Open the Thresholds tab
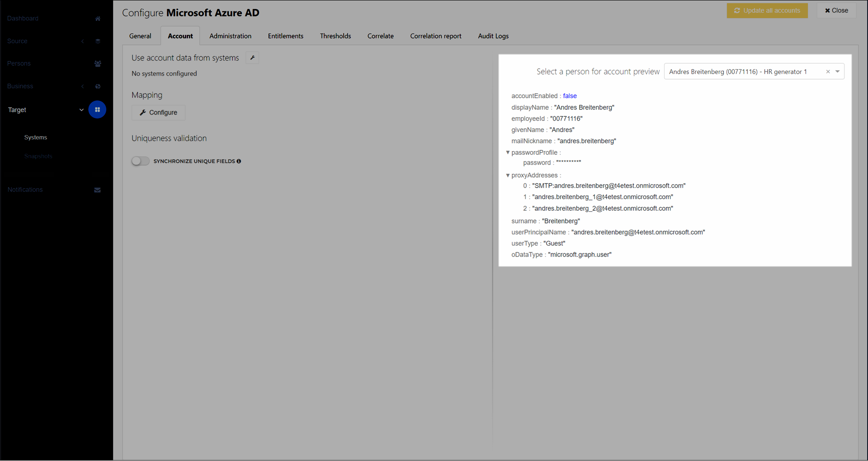 click(x=335, y=36)
